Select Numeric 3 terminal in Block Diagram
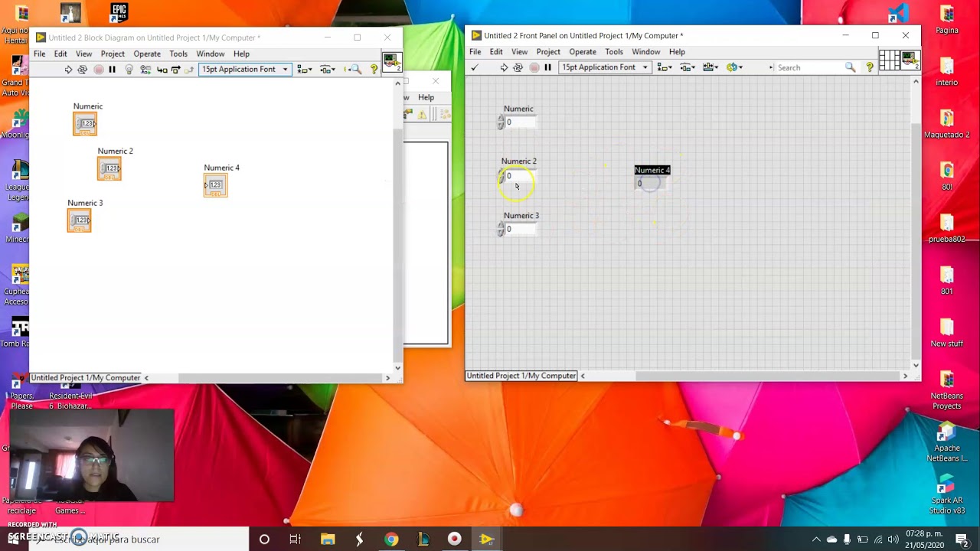980x551 pixels. [79, 220]
